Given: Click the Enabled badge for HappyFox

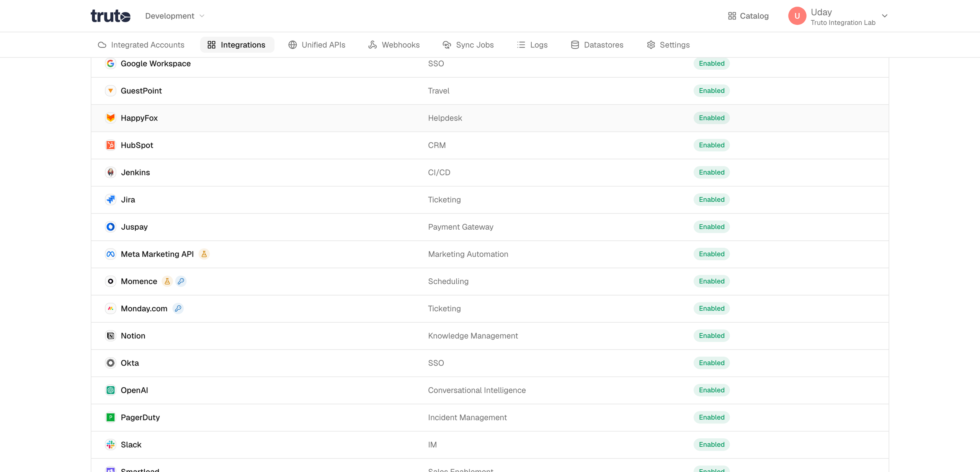Looking at the screenshot, I should [x=712, y=118].
